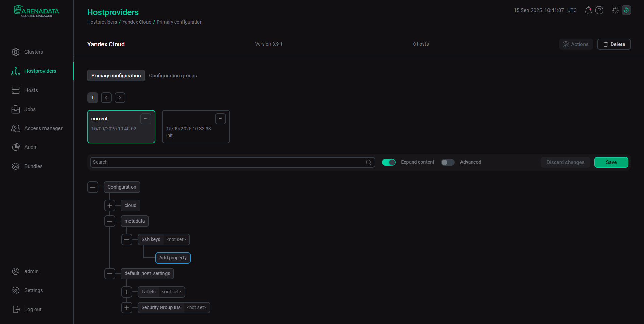The image size is (644, 324).
Task: Enable the Advanced toggle
Action: click(x=448, y=162)
